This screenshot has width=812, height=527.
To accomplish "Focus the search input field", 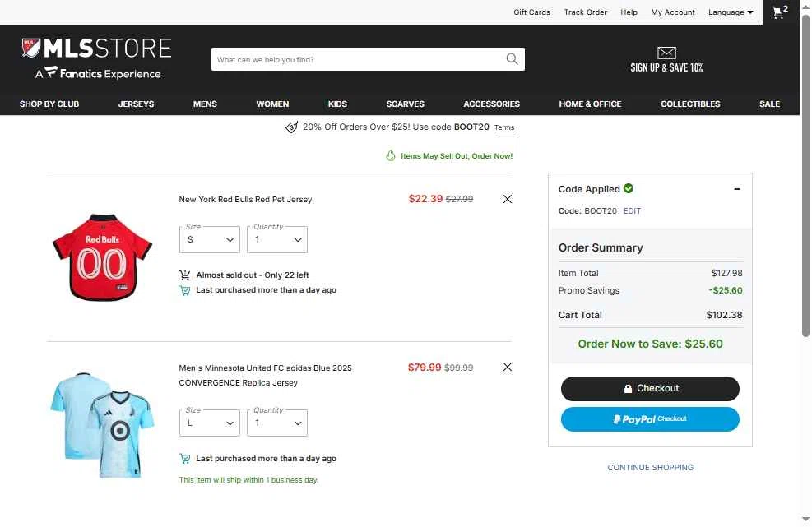I will 357,59.
